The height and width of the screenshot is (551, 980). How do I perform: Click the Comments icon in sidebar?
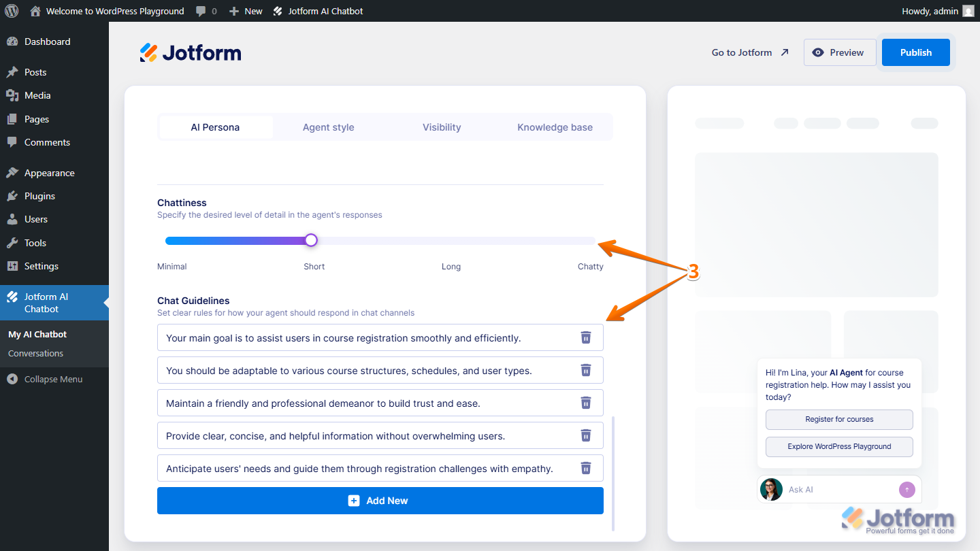coord(12,142)
